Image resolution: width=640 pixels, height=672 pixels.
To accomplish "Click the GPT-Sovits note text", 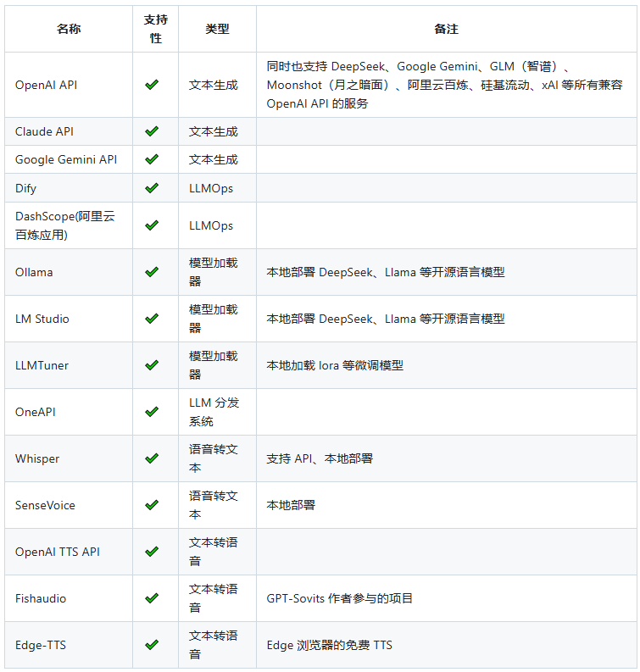I will click(340, 598).
